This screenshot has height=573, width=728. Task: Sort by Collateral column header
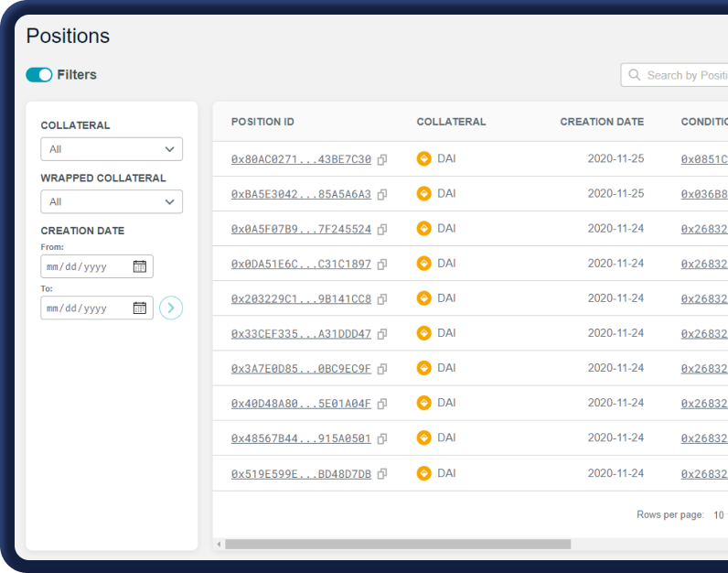tap(451, 122)
